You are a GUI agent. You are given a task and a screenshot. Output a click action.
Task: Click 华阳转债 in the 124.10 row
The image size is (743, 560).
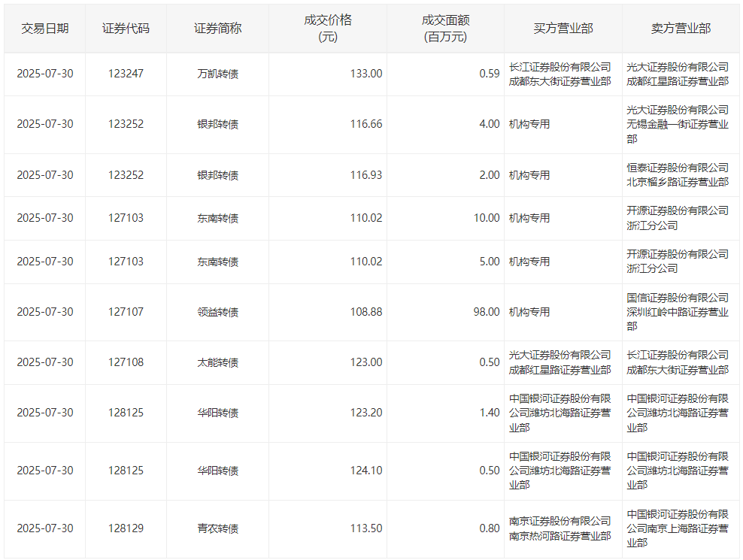(x=217, y=471)
